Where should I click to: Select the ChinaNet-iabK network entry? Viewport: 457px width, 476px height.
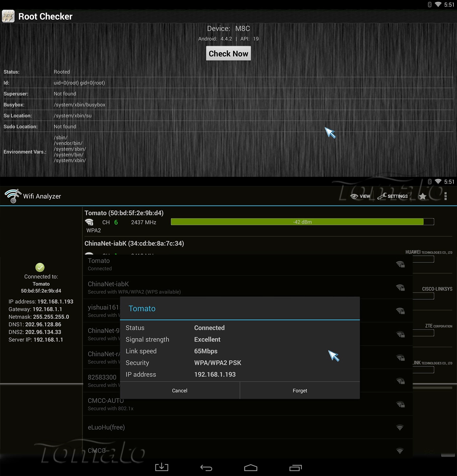click(x=248, y=287)
